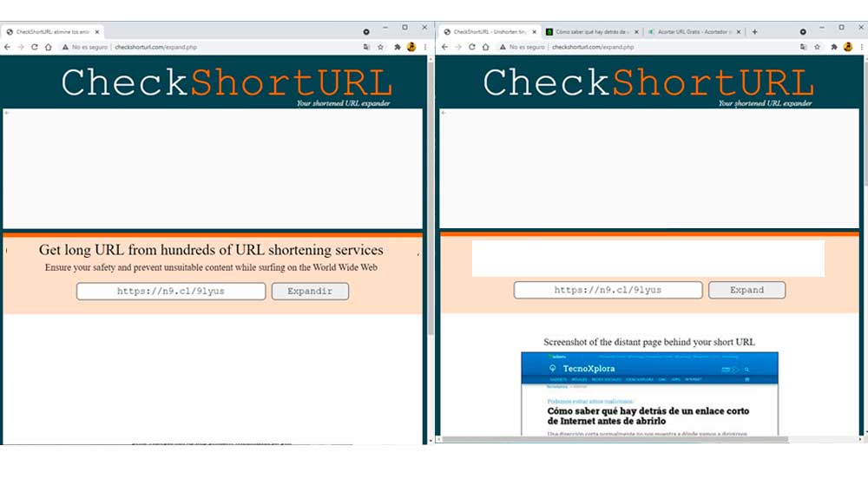Click the vertical scrollbar in right window
This screenshot has width=868, height=492.
click(x=863, y=174)
